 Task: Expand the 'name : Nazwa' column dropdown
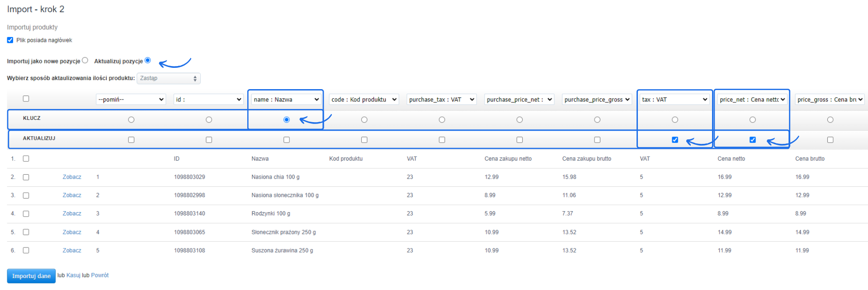pyautogui.click(x=286, y=100)
